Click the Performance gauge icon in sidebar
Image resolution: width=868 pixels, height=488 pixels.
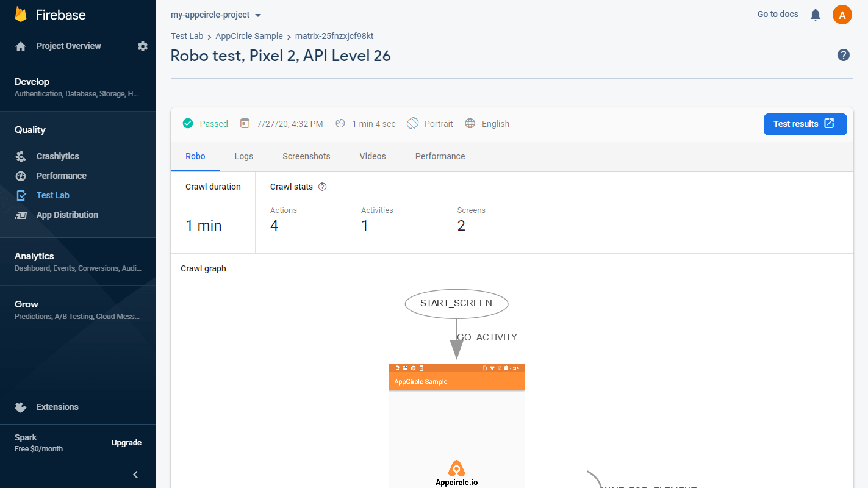[21, 176]
